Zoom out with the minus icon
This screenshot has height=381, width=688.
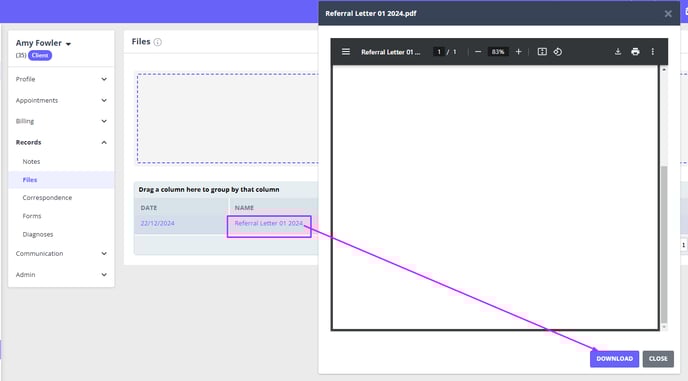(478, 52)
